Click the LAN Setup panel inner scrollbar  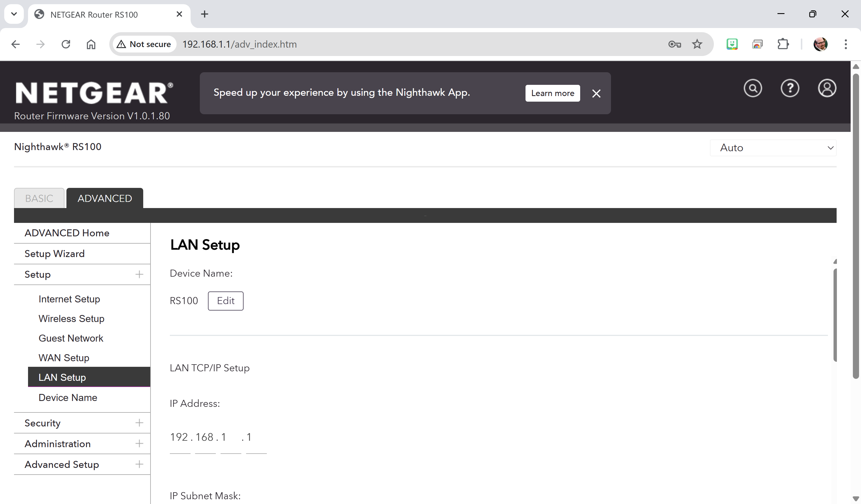(x=835, y=315)
